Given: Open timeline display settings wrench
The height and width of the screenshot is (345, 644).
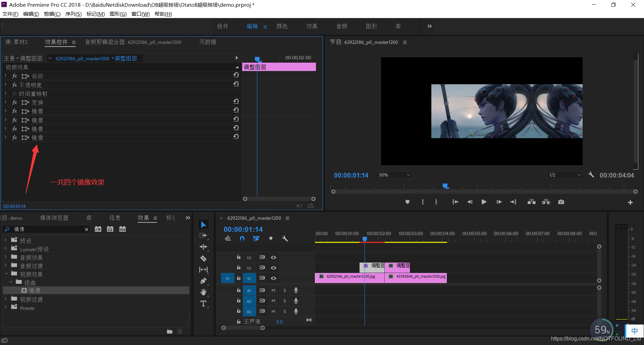Looking at the screenshot, I should pyautogui.click(x=285, y=238).
